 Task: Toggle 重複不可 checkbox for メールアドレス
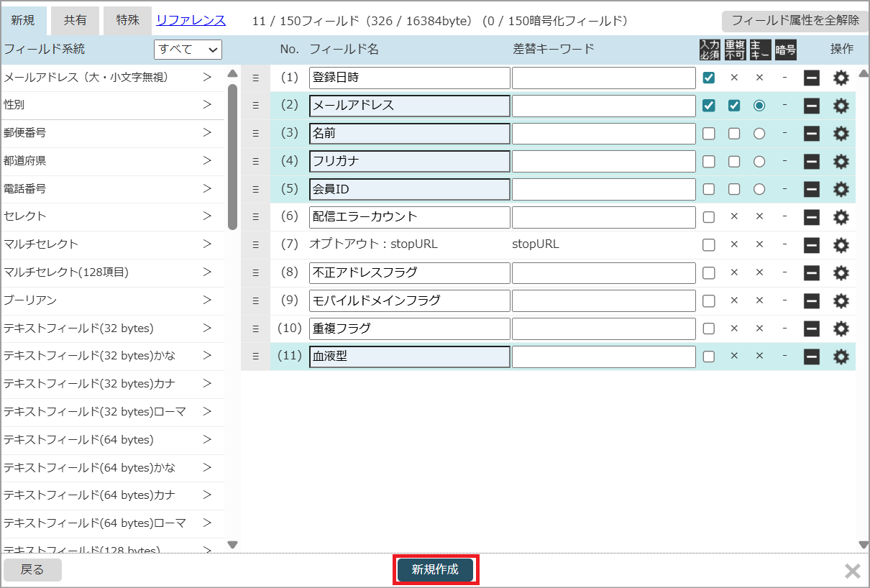tap(734, 106)
